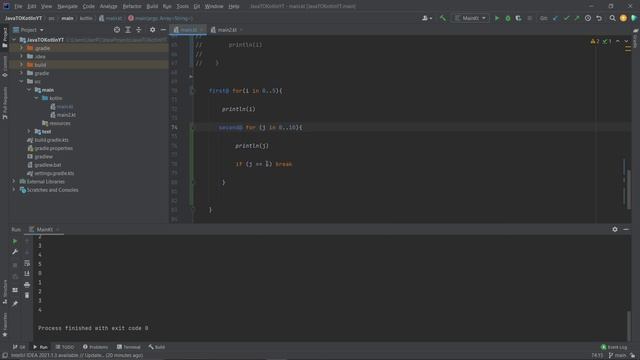Open the Build tool window
The width and height of the screenshot is (640, 360).
pyautogui.click(x=157, y=347)
